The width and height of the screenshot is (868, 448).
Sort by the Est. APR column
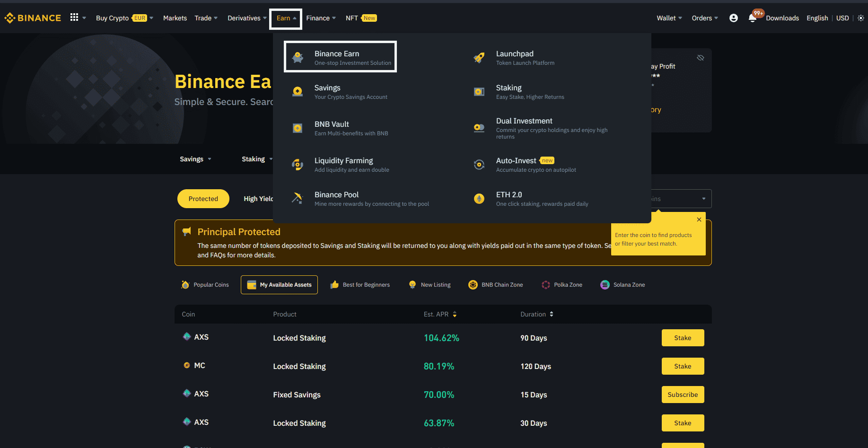pyautogui.click(x=440, y=314)
